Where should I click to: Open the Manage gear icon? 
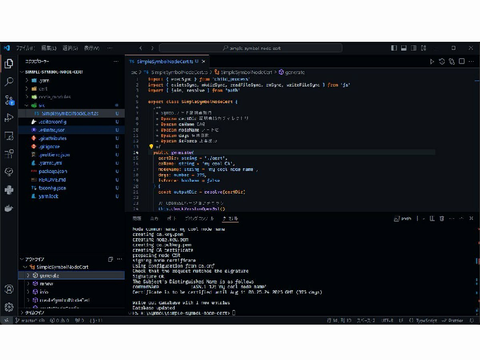9,307
